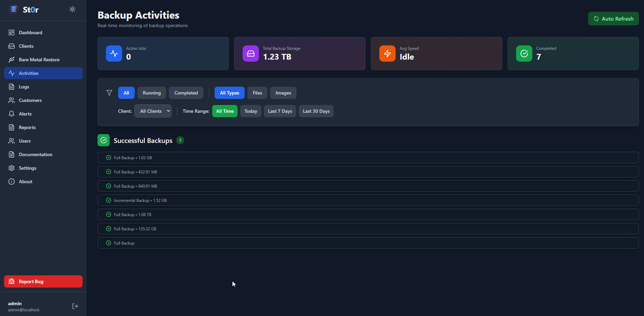Click the filter funnel icon

coord(109,93)
